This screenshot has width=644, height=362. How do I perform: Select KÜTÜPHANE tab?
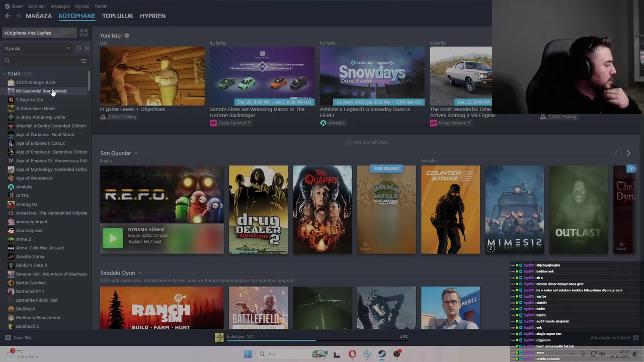coord(77,16)
